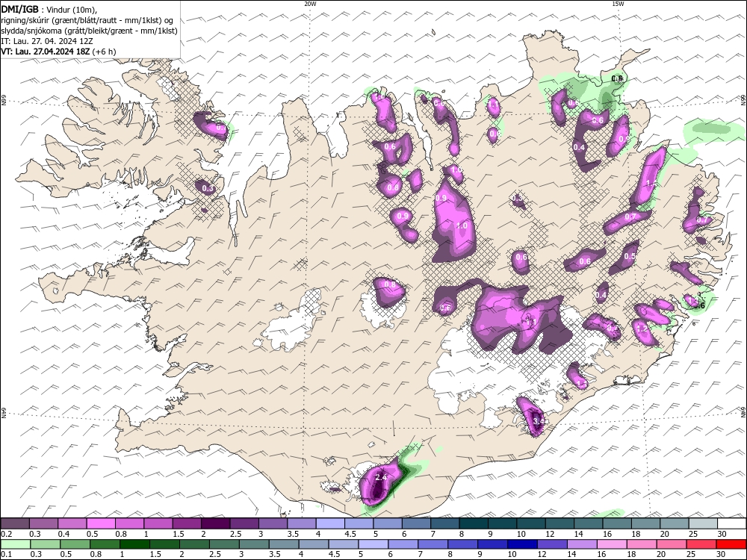
Task: Pick the dark blue 10 swatch in lower legend
Action: (522, 544)
